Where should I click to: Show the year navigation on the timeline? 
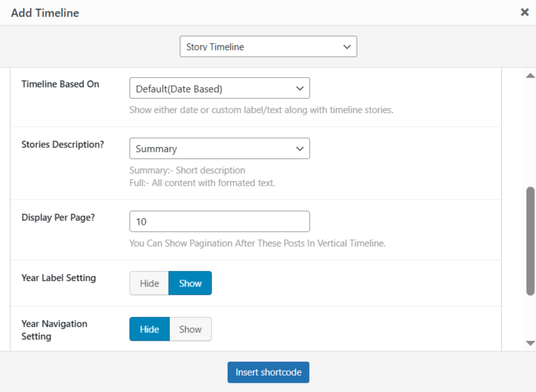tap(190, 328)
